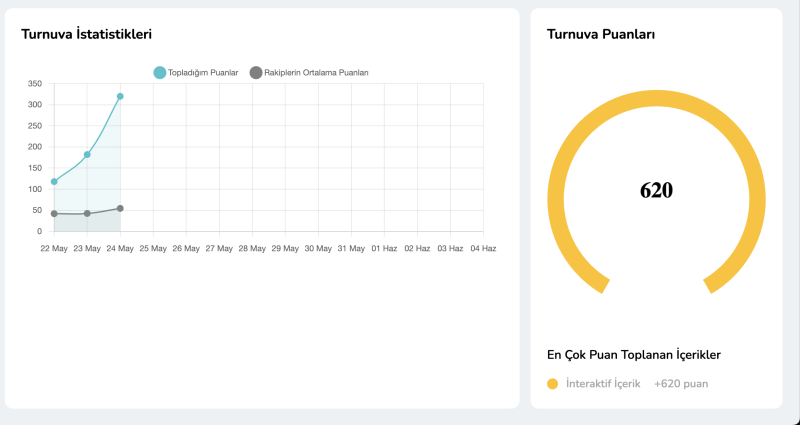
Task: Select the teal data point on 24 May
Action: [x=120, y=97]
